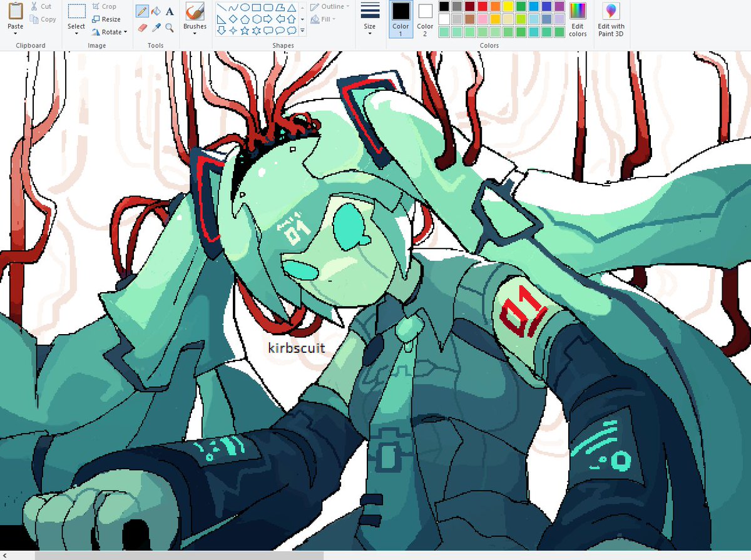Choose the Left arrow shape

(x=280, y=19)
